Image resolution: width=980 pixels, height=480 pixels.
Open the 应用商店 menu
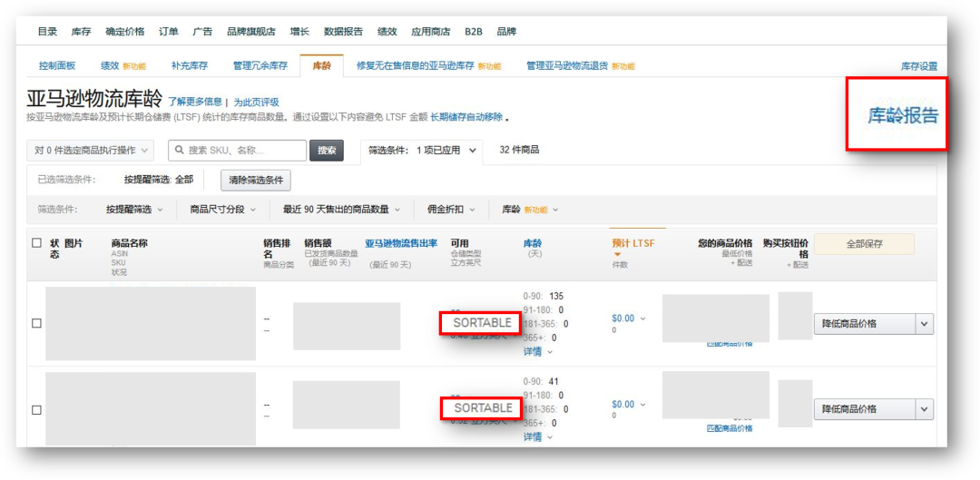pos(431,32)
